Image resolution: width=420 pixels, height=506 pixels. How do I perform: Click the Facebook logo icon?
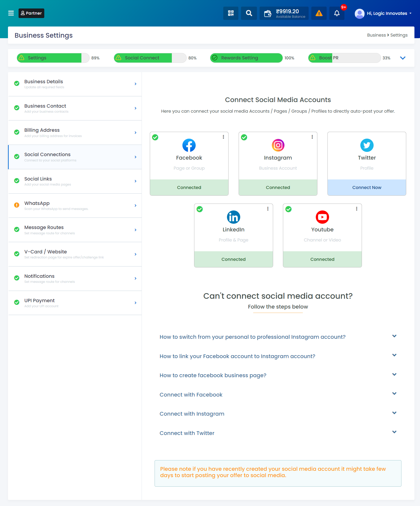coord(189,145)
